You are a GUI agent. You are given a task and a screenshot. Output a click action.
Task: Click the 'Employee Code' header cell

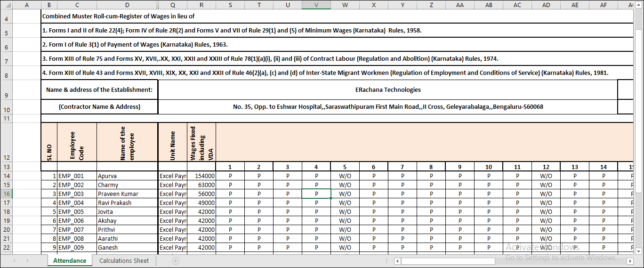77,142
